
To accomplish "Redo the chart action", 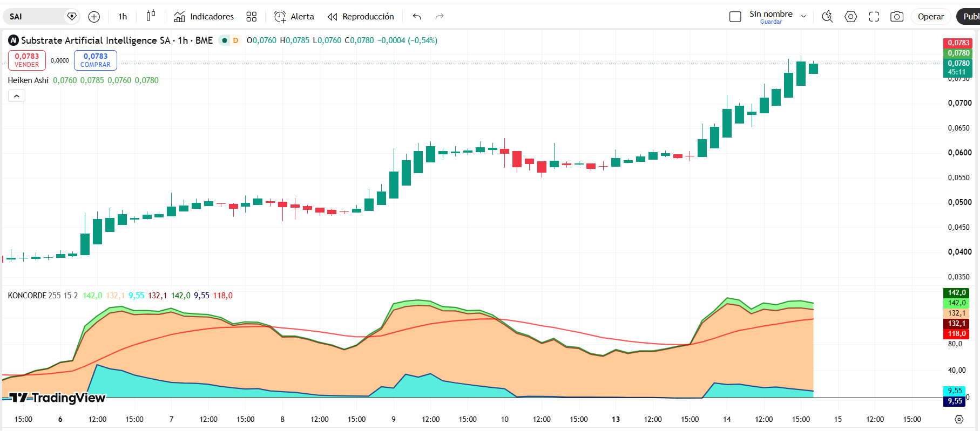I will [x=440, y=17].
